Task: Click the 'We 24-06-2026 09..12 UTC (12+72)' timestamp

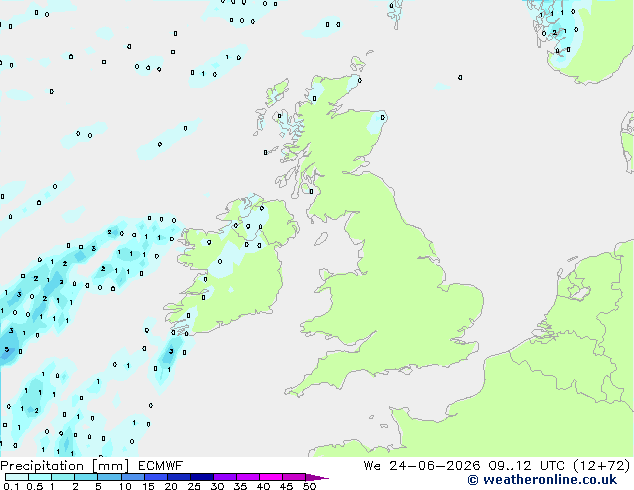Action: point(497,466)
